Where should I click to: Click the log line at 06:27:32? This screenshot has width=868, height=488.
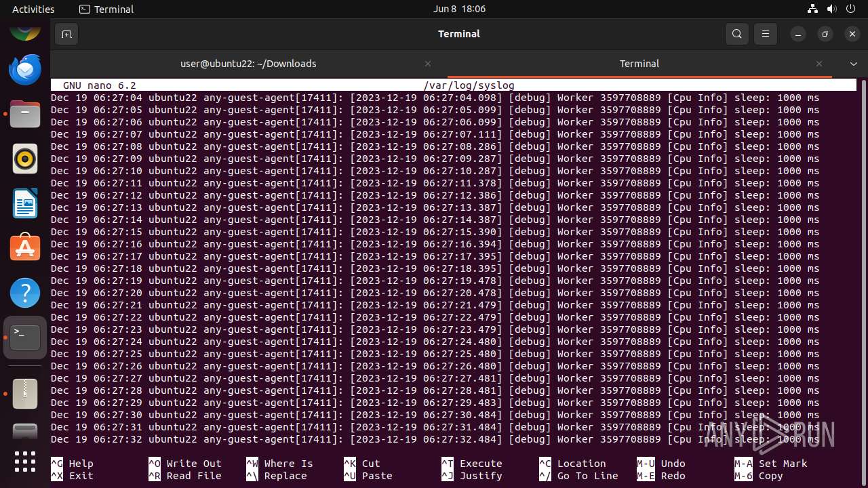coord(435,439)
